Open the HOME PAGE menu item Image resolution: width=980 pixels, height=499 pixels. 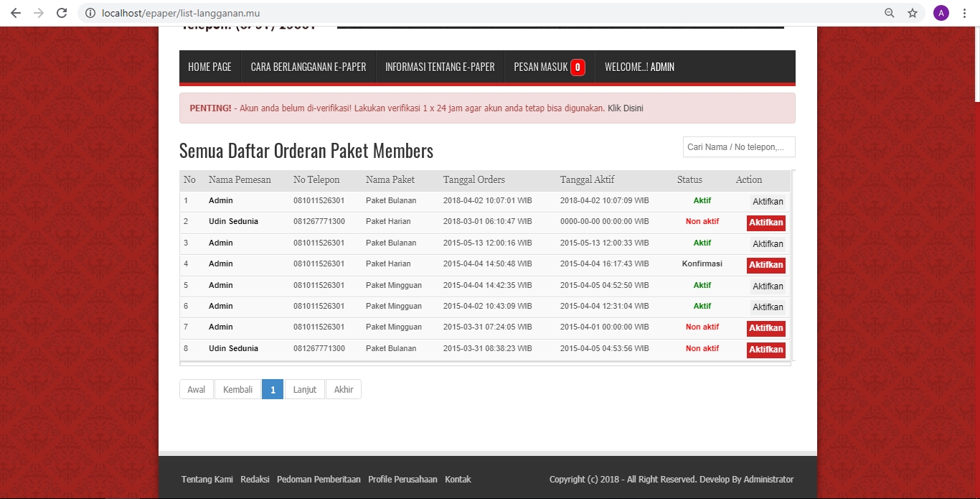tap(209, 67)
